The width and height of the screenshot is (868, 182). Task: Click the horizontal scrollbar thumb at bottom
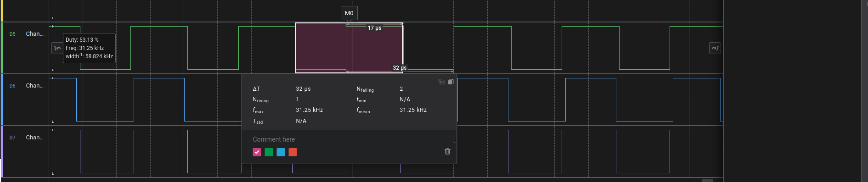point(707,181)
